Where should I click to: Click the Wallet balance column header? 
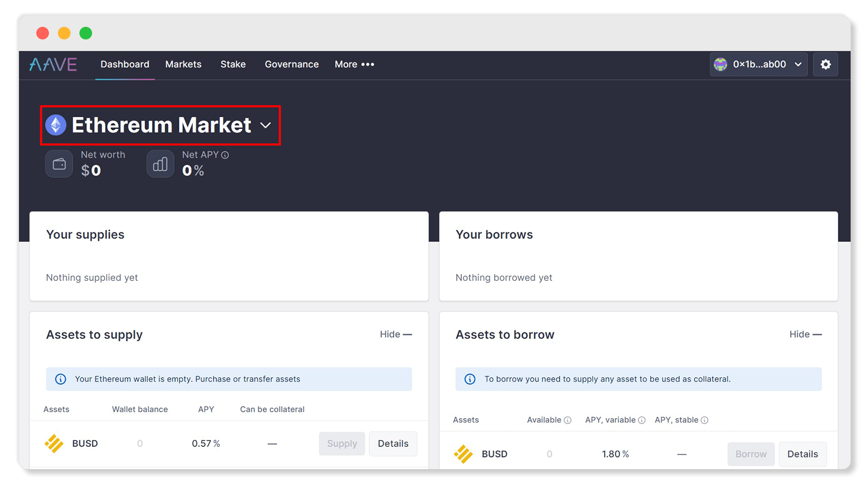tap(140, 409)
